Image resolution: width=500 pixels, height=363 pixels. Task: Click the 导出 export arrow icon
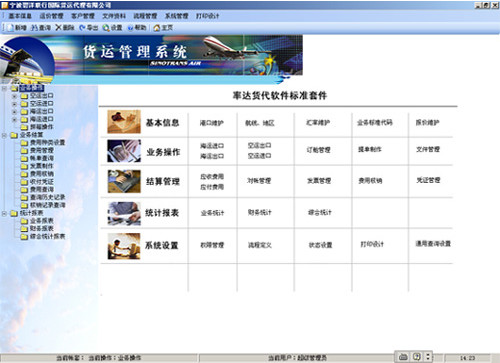coord(82,28)
